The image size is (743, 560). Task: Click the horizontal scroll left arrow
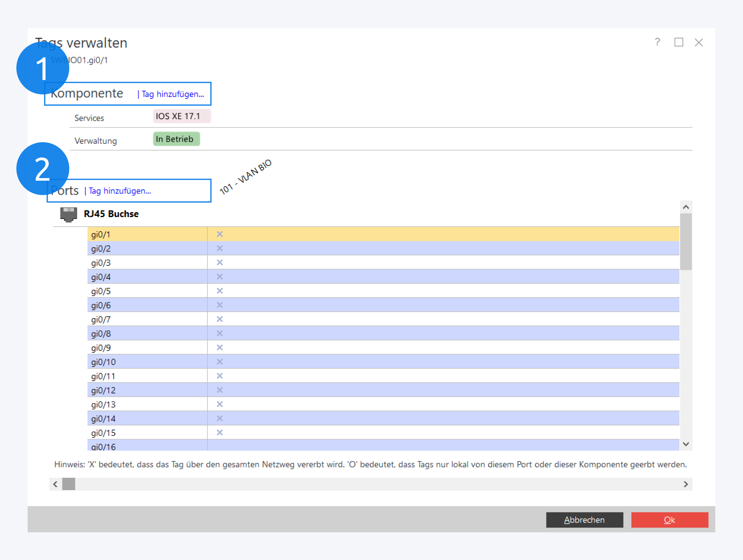55,484
